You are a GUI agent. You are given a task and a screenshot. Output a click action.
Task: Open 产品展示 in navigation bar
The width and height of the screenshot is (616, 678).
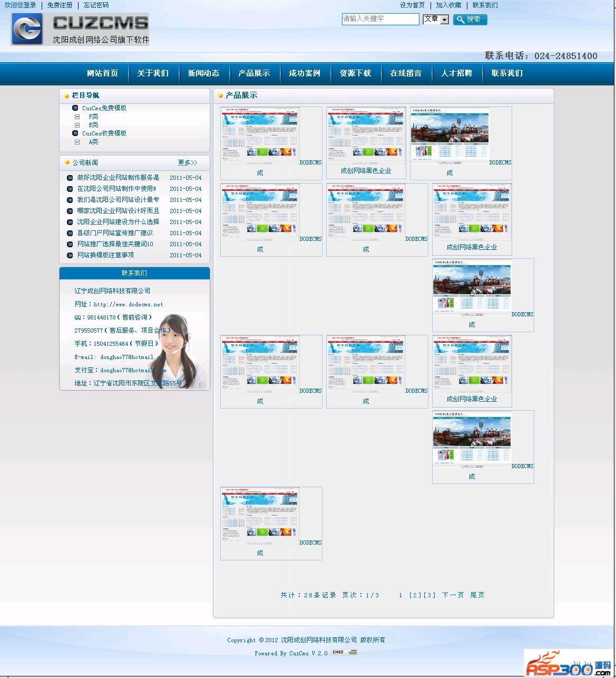255,73
